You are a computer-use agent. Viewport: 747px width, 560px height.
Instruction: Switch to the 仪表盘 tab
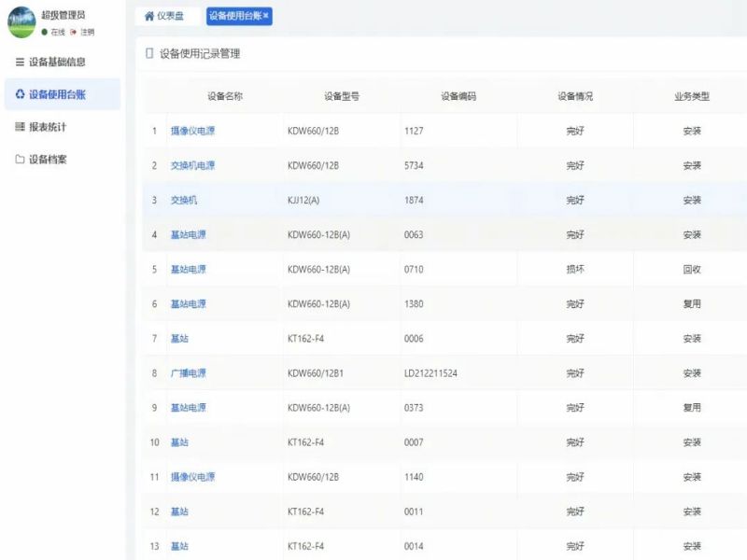click(164, 17)
